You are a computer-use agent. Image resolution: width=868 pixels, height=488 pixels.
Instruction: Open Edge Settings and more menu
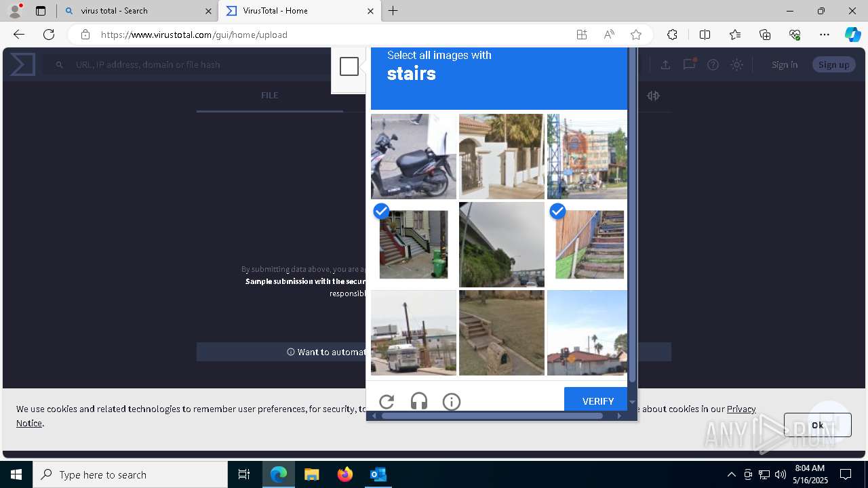coord(825,35)
